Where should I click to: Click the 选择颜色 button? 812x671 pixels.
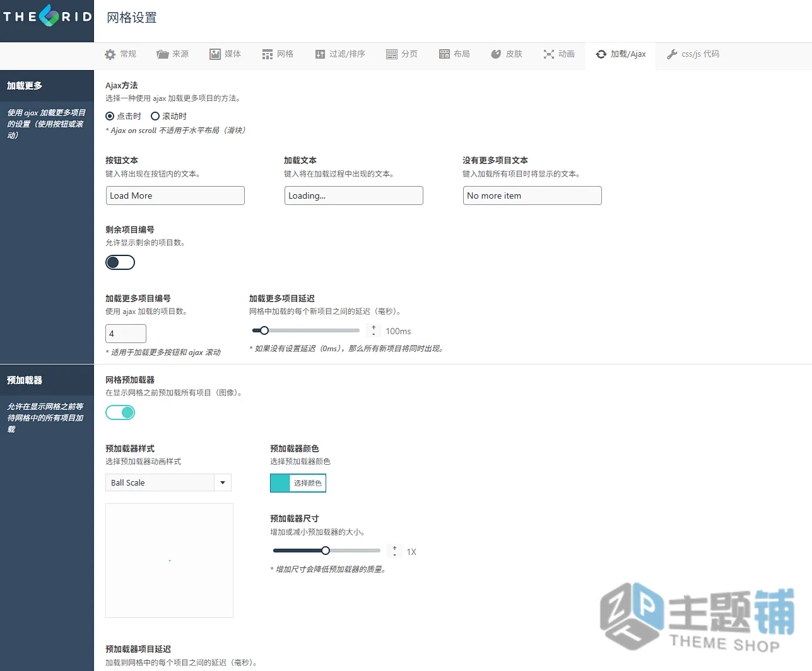(x=307, y=483)
